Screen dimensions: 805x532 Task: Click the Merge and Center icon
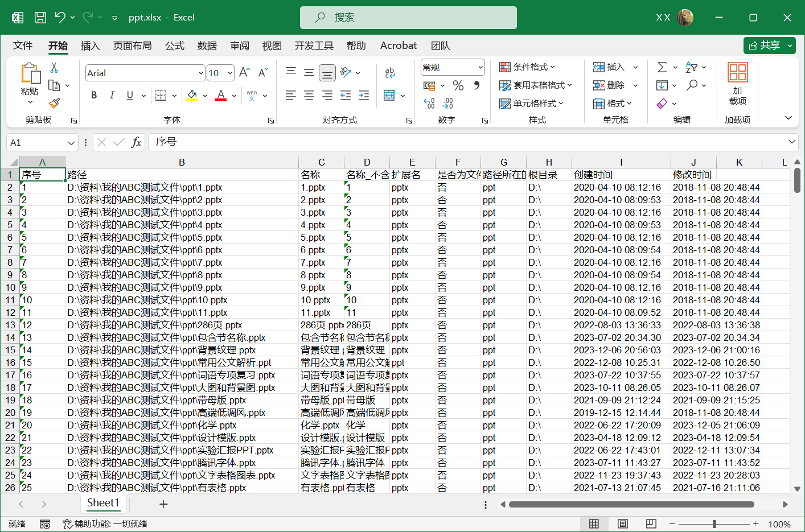[x=389, y=95]
